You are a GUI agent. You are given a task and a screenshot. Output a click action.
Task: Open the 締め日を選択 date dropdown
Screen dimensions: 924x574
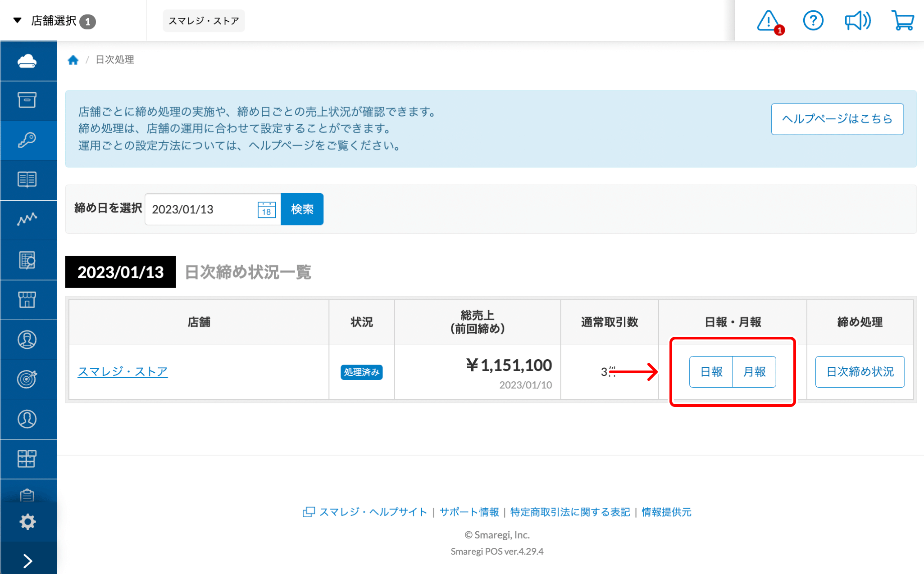coord(212,209)
